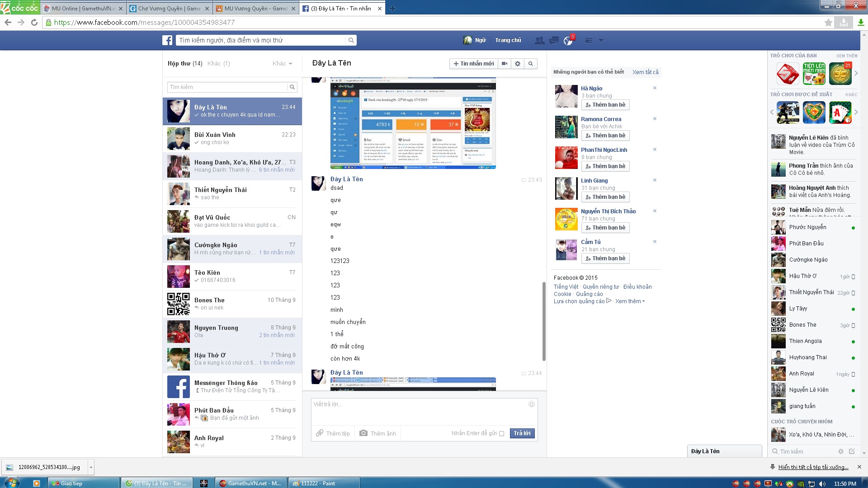Switch to 'Khác (1)' inbox tab
The image size is (868, 488).
pyautogui.click(x=219, y=64)
